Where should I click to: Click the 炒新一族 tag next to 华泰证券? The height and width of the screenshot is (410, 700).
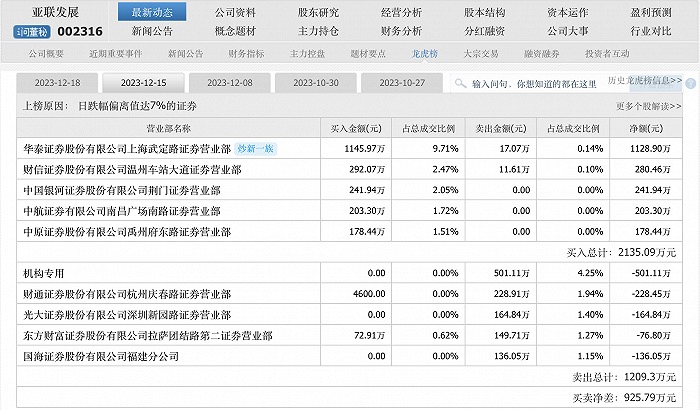click(x=254, y=148)
